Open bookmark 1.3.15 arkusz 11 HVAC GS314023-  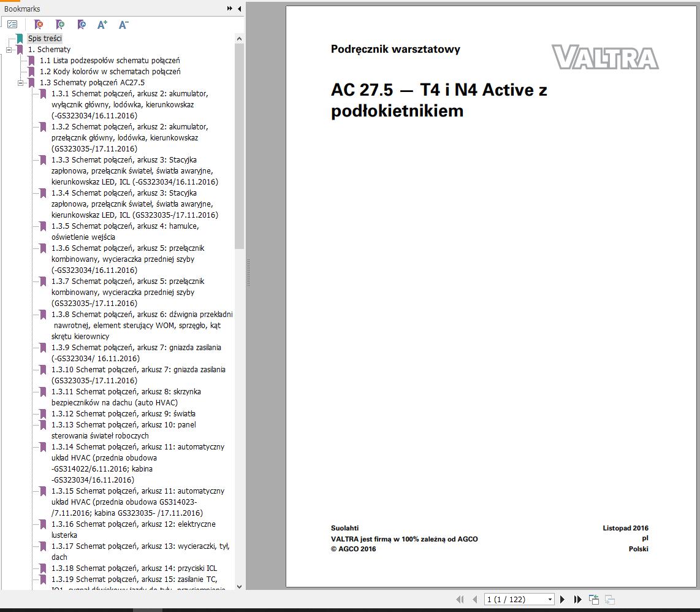[x=138, y=502]
